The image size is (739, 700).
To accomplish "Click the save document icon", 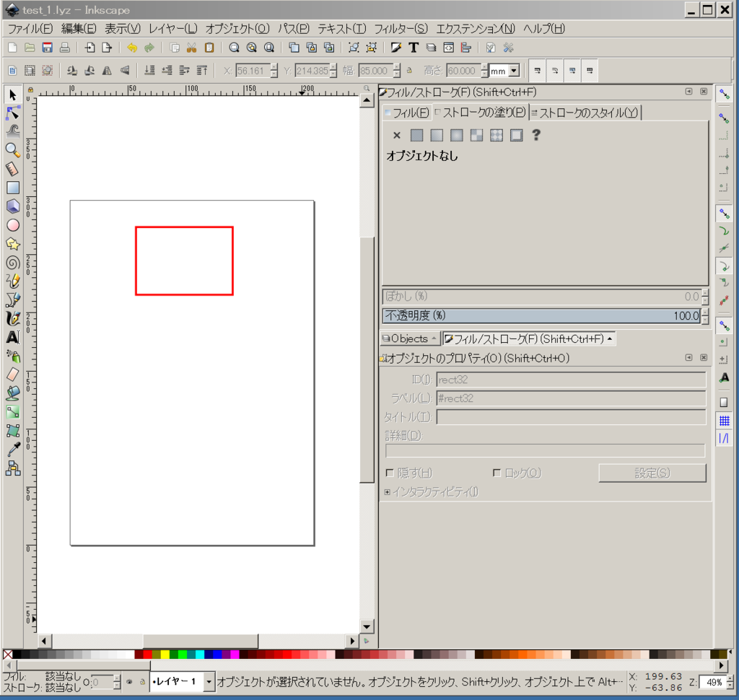I will pos(47,48).
